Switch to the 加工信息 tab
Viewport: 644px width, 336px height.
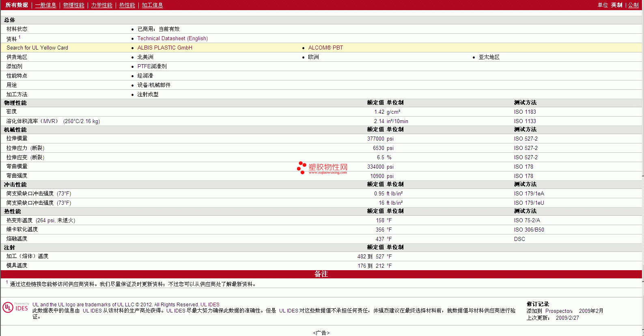point(152,5)
